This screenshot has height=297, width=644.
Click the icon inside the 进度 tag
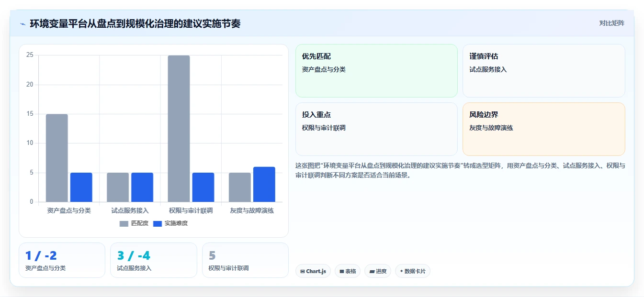tap(372, 272)
